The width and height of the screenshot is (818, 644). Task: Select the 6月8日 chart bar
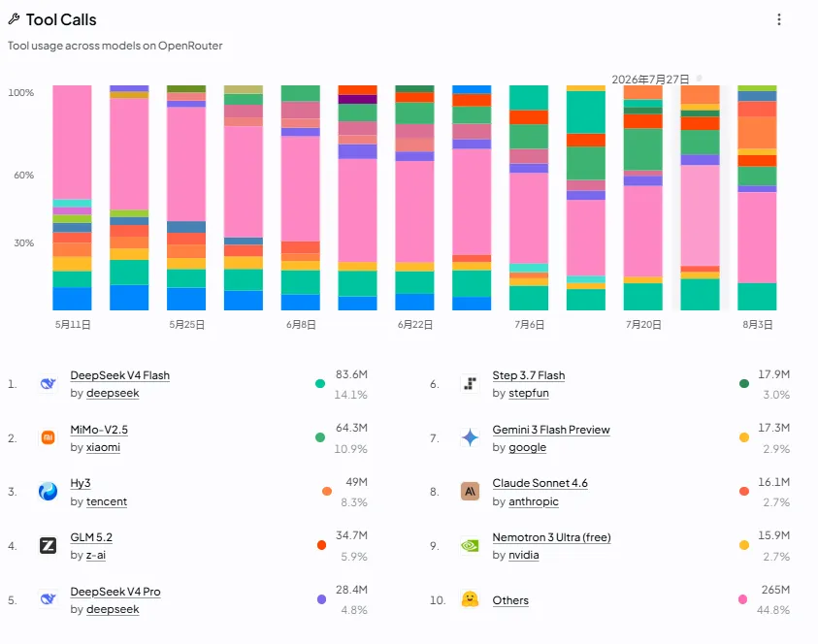click(301, 198)
